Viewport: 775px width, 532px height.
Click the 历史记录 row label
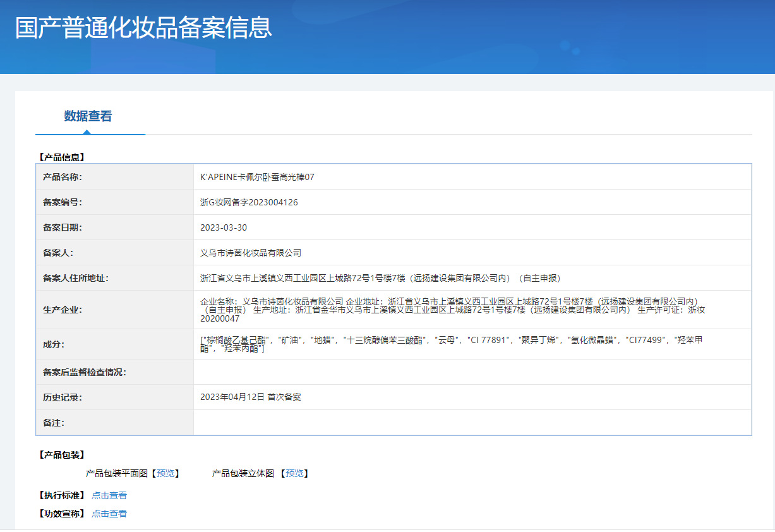click(x=62, y=397)
